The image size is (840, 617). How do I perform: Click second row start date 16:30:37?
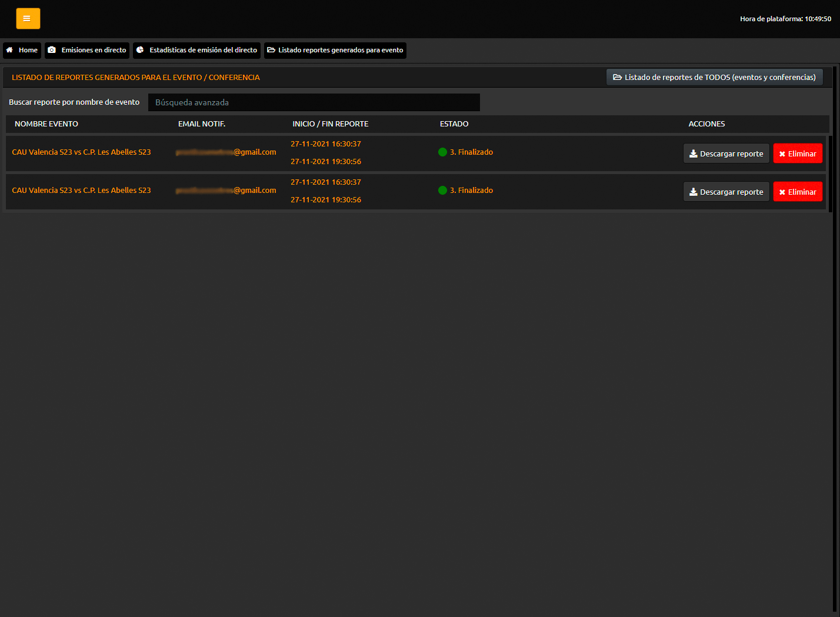tap(326, 182)
